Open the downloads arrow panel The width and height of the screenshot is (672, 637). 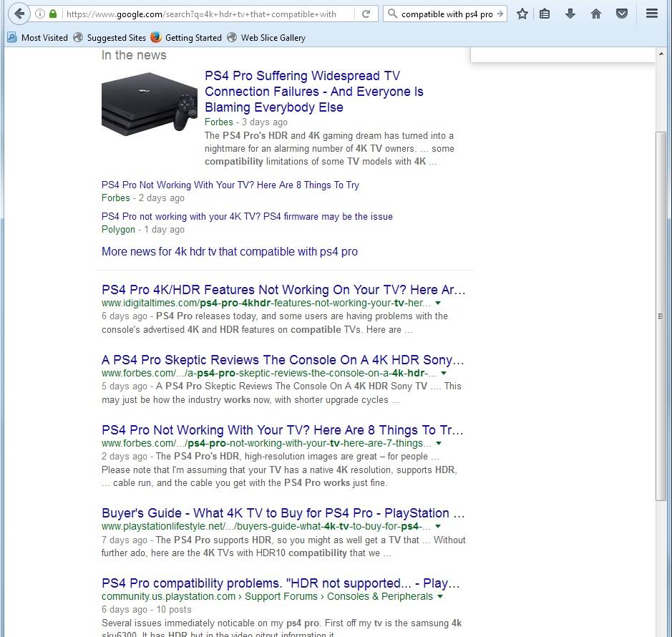coord(570,14)
